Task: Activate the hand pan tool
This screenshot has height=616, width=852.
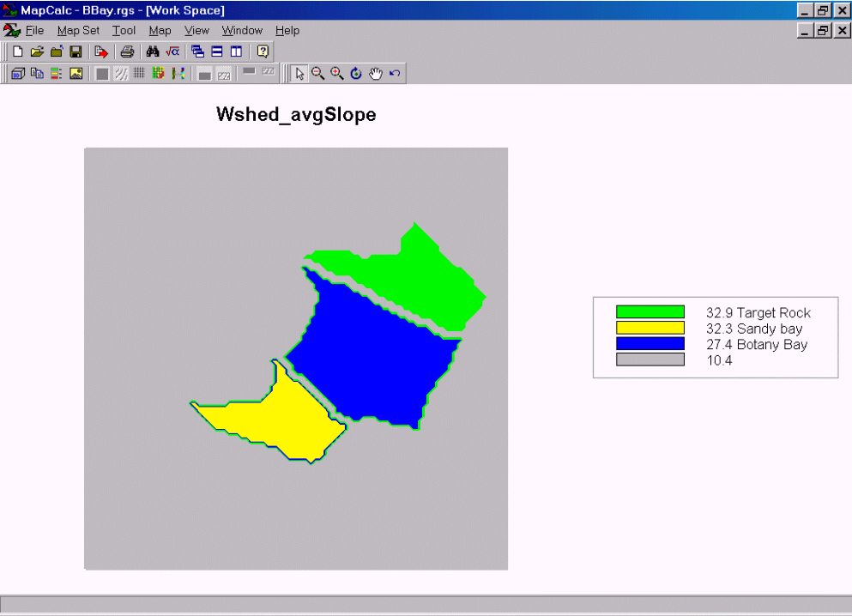Action: pyautogui.click(x=375, y=74)
